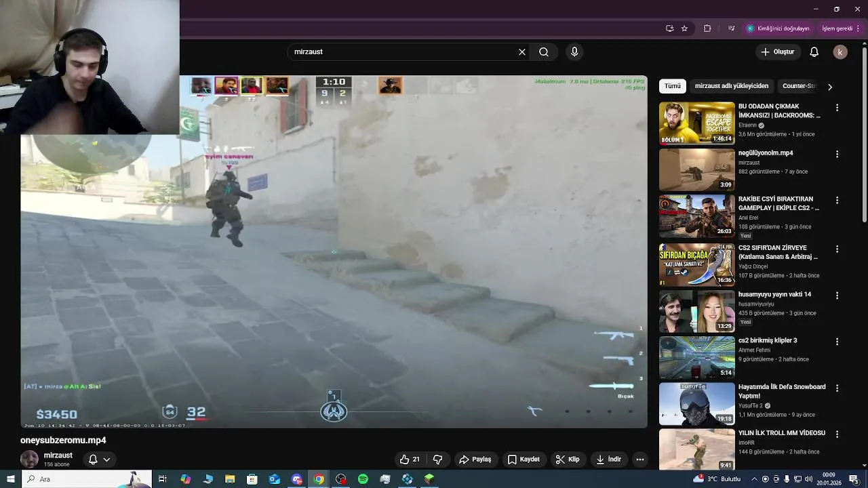Viewport: 868px width, 488px height.
Task: Click the Kimliğinizi doğrulayın profile chip
Action: [778, 28]
